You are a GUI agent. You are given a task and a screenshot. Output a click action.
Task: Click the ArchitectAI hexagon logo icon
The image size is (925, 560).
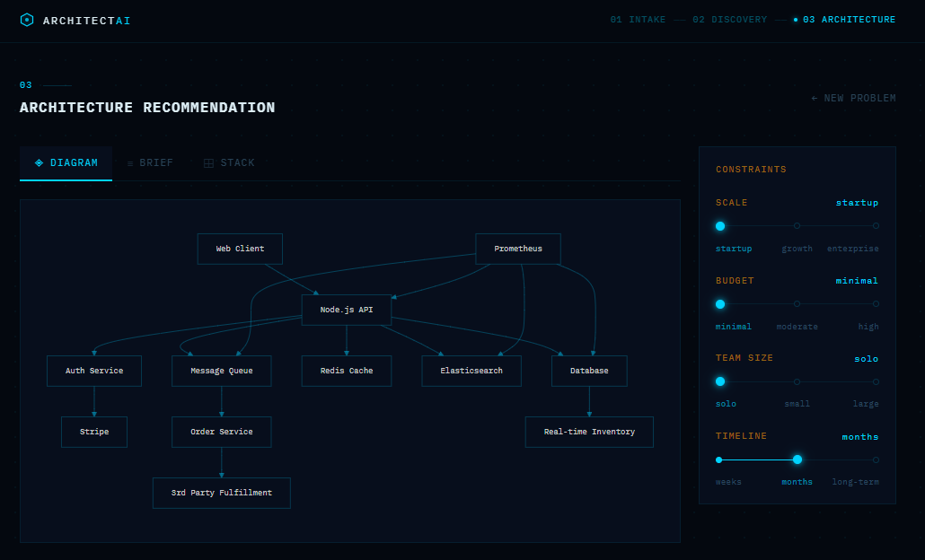pyautogui.click(x=27, y=20)
